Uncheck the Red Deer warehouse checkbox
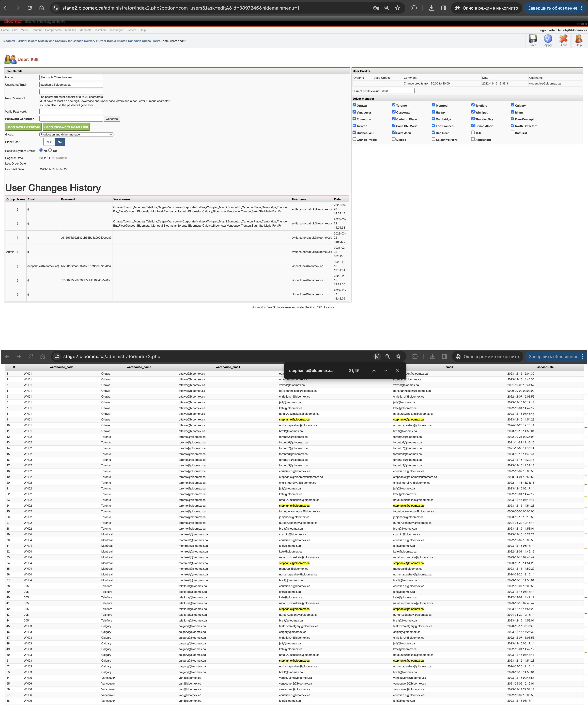The width and height of the screenshot is (588, 705). tap(433, 132)
